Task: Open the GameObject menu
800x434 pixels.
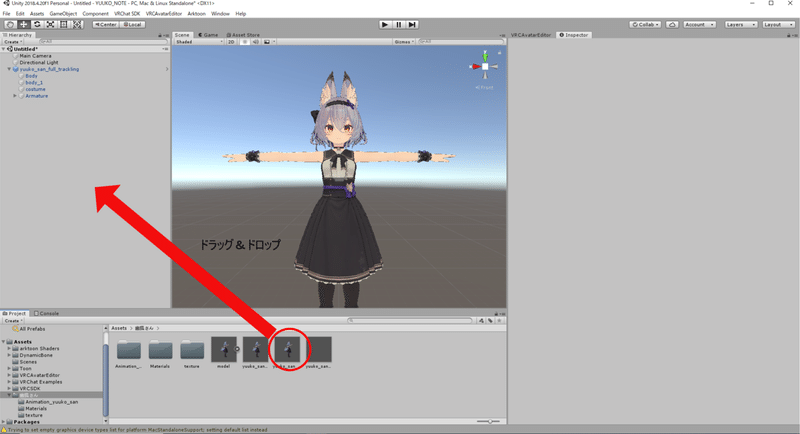Action: click(x=63, y=14)
